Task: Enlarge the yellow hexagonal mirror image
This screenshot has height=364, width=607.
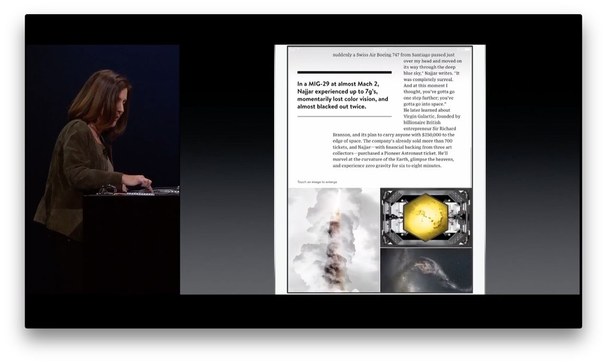Action: tap(426, 218)
